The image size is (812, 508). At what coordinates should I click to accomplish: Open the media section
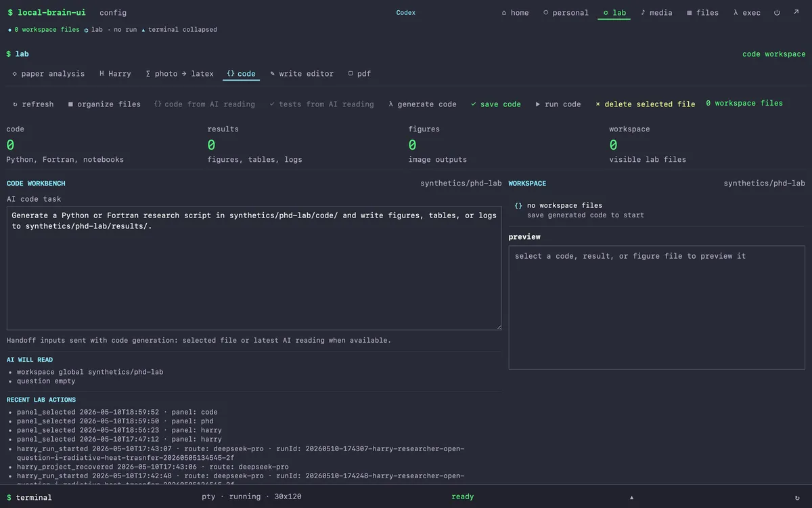point(656,13)
